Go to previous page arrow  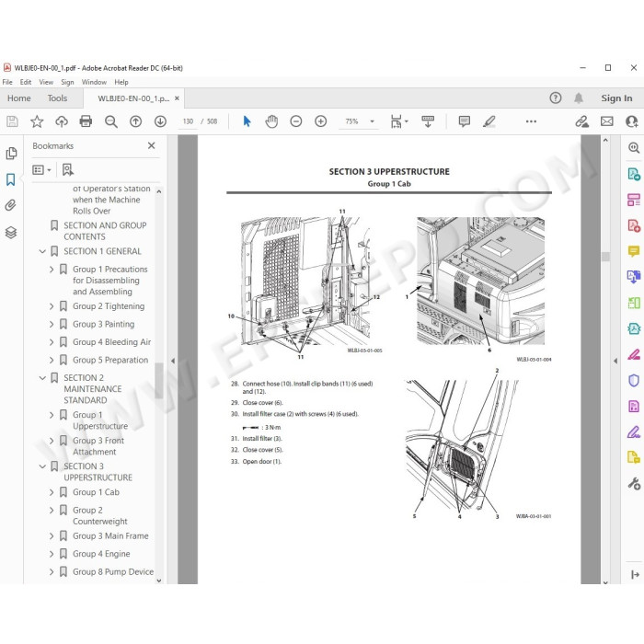[135, 121]
